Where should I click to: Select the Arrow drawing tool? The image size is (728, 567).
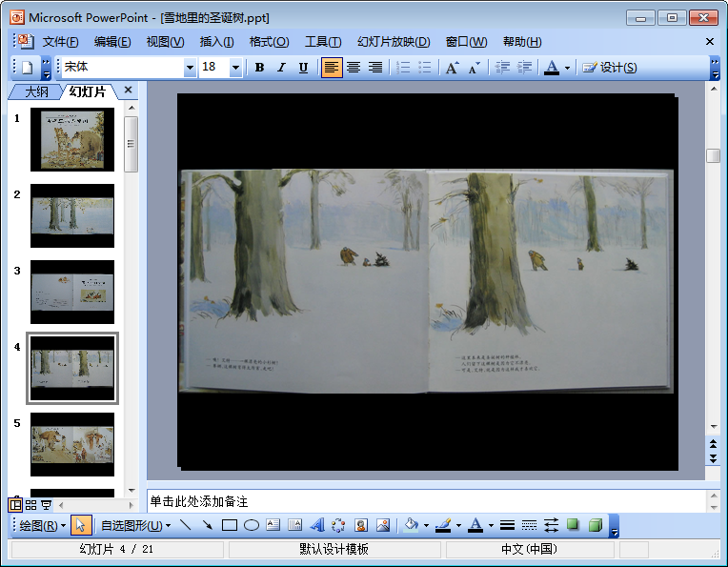(207, 525)
